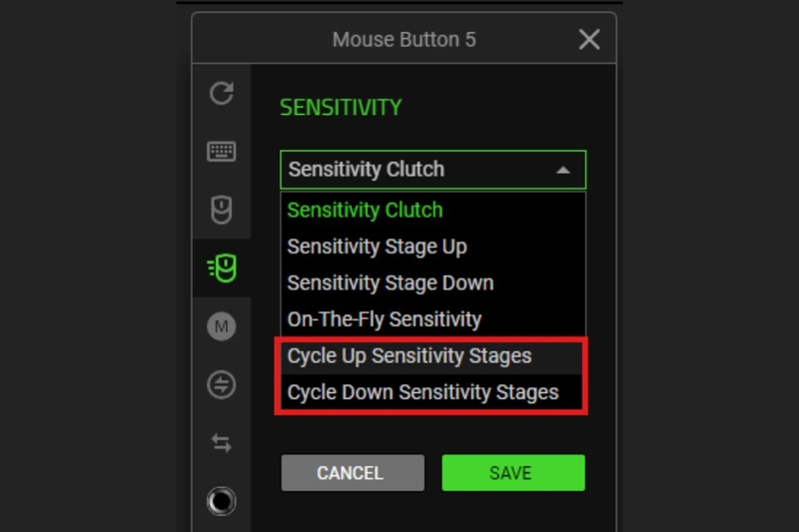Close the Mouse Button 5 dialog
The height and width of the screenshot is (532, 799).
[589, 39]
